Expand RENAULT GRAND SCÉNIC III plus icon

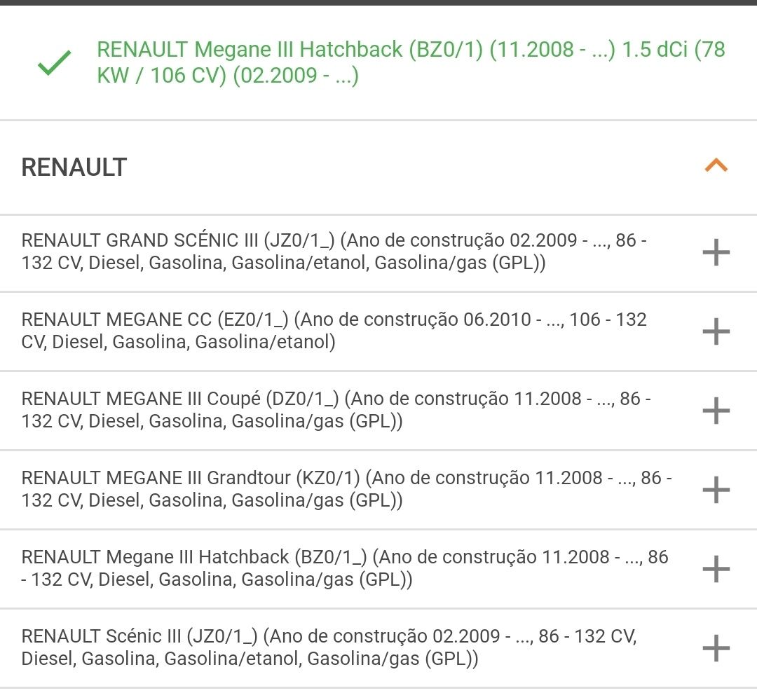pos(716,252)
